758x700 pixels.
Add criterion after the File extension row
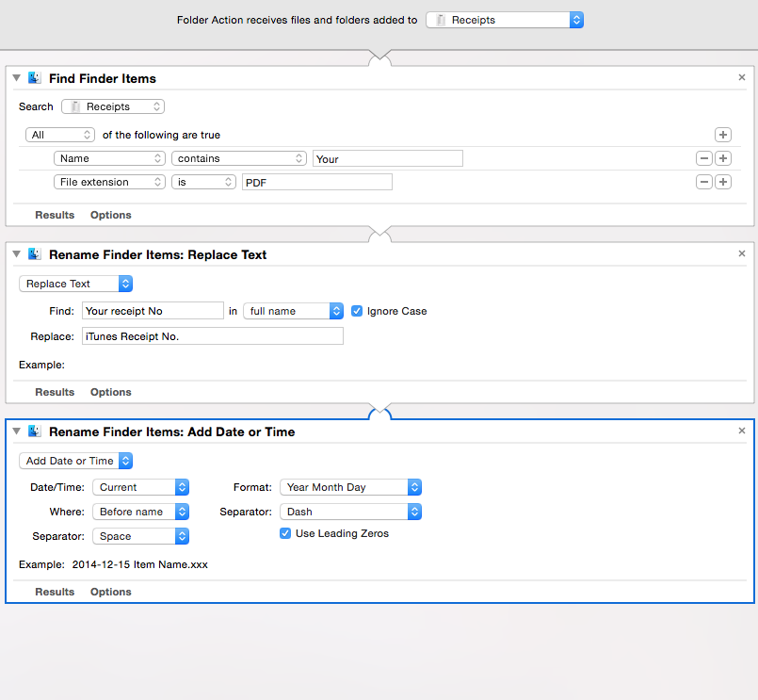(723, 182)
